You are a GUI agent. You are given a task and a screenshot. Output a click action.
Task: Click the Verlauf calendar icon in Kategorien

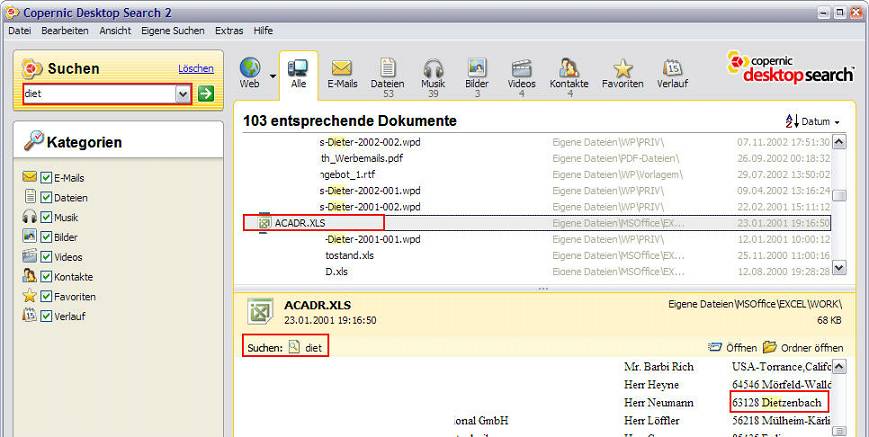(x=29, y=315)
